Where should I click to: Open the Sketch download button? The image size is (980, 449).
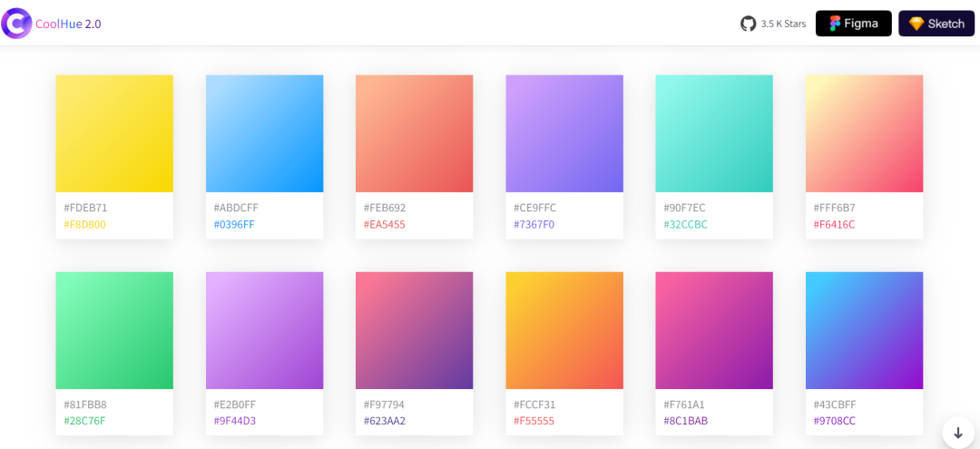click(936, 24)
